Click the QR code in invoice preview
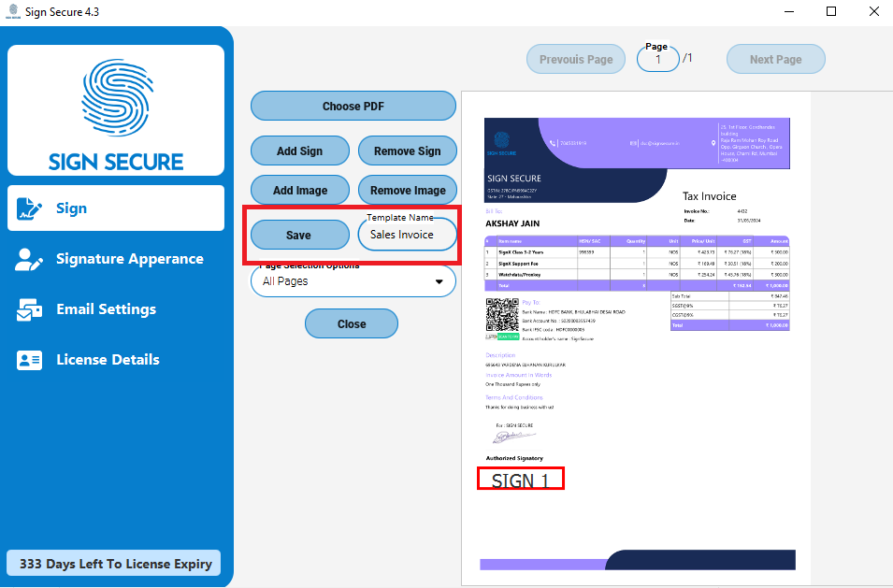 pos(502,315)
